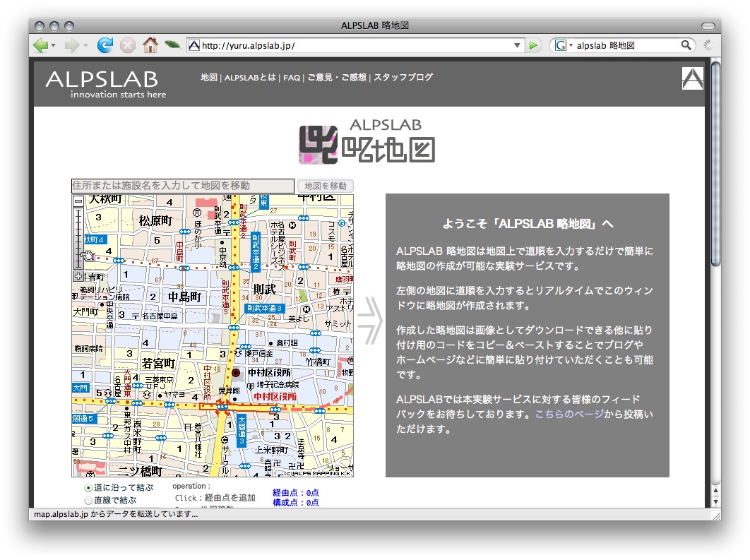This screenshot has height=560, width=750.
Task: Follow the こちらのページ feedback link
Action: tap(569, 414)
